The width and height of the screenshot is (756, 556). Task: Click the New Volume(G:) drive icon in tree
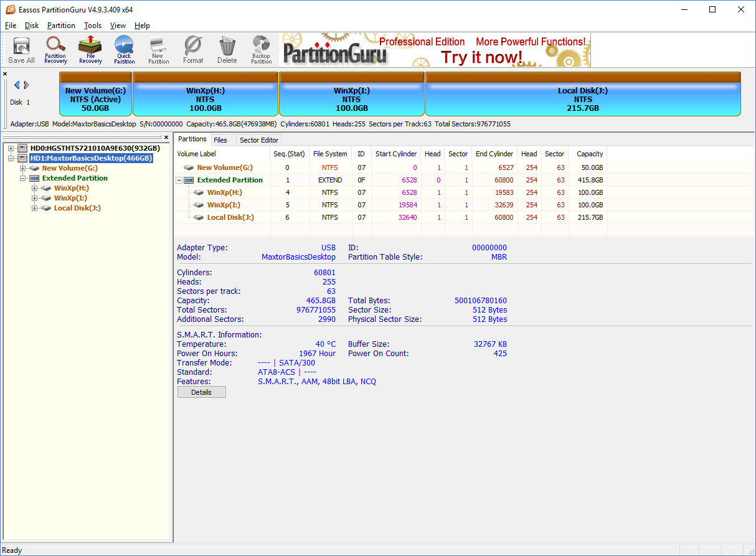(34, 168)
